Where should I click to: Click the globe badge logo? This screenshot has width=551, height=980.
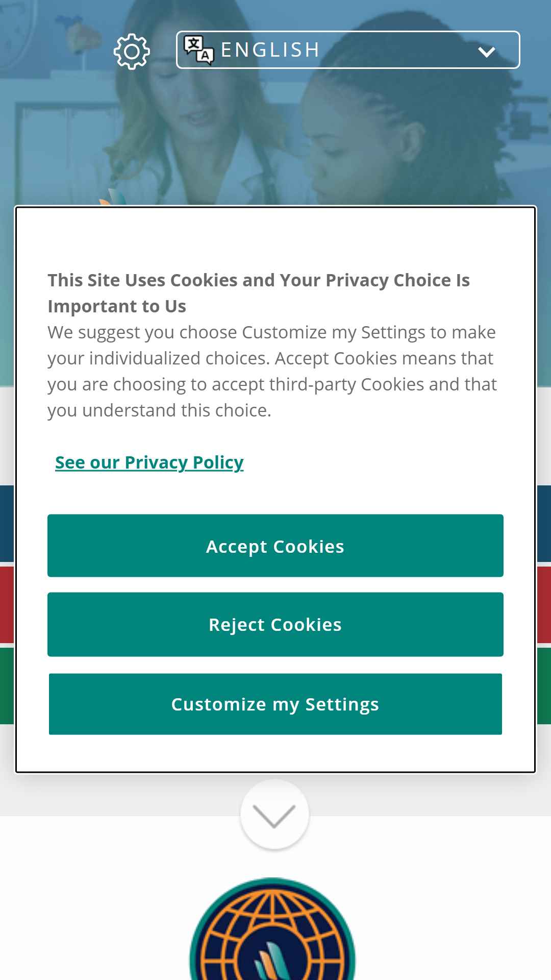tap(272, 929)
